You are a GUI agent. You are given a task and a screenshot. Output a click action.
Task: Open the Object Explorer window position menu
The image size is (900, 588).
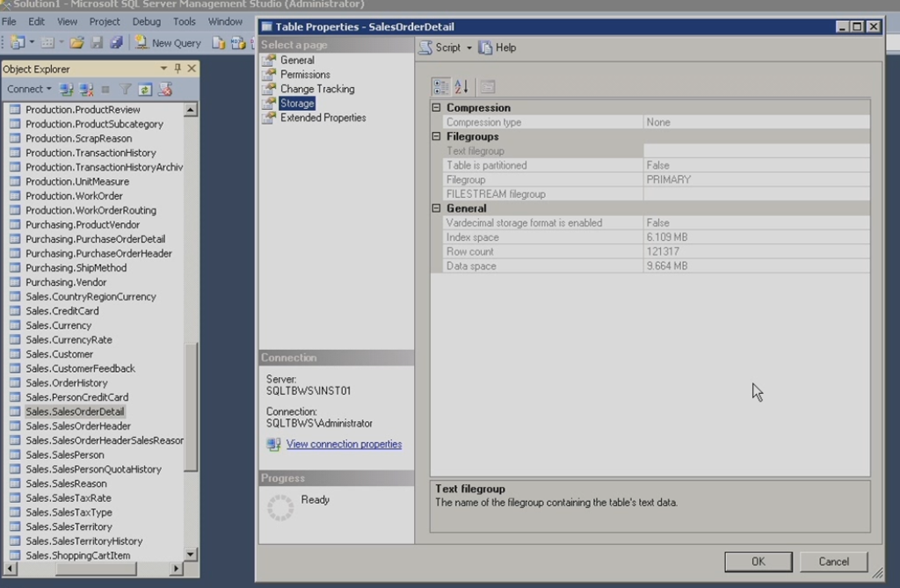click(x=163, y=69)
